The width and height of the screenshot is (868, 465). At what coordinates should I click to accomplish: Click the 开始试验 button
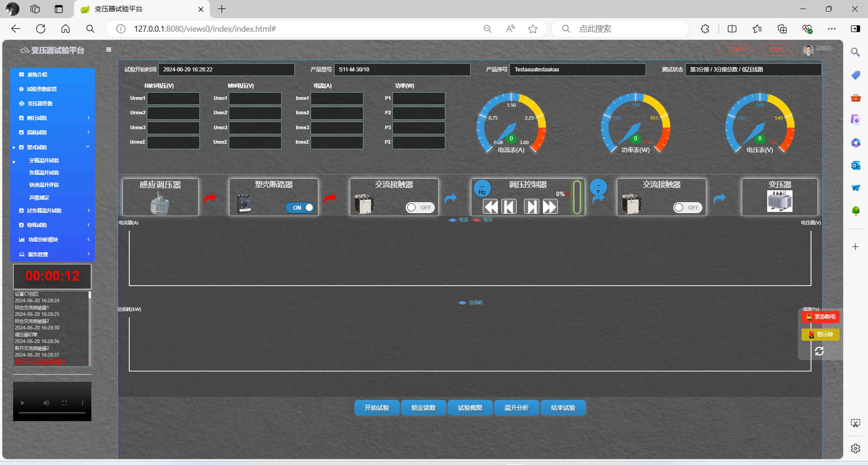coord(377,408)
